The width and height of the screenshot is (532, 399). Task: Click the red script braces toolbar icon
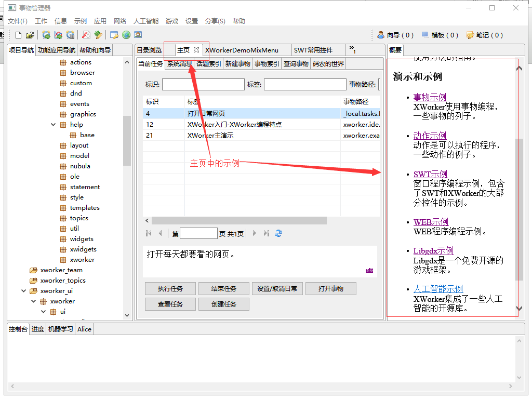86,35
